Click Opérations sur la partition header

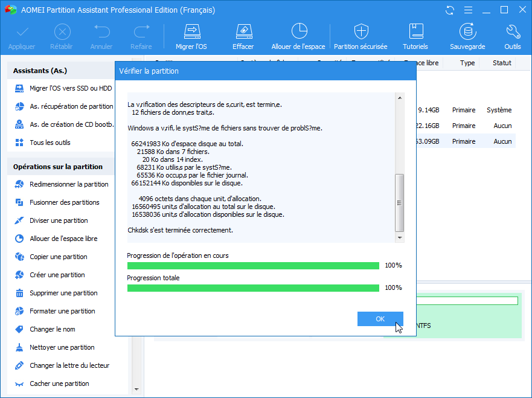61,167
